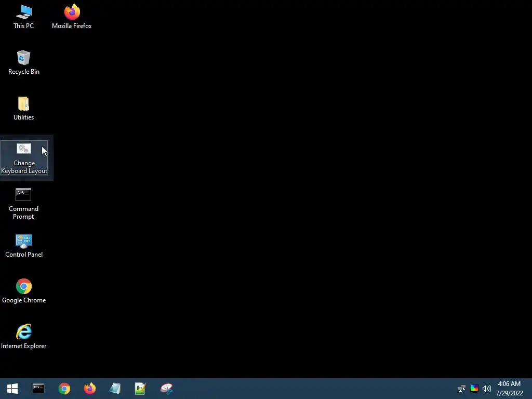Select Google Chrome desktop shortcut

point(24,291)
